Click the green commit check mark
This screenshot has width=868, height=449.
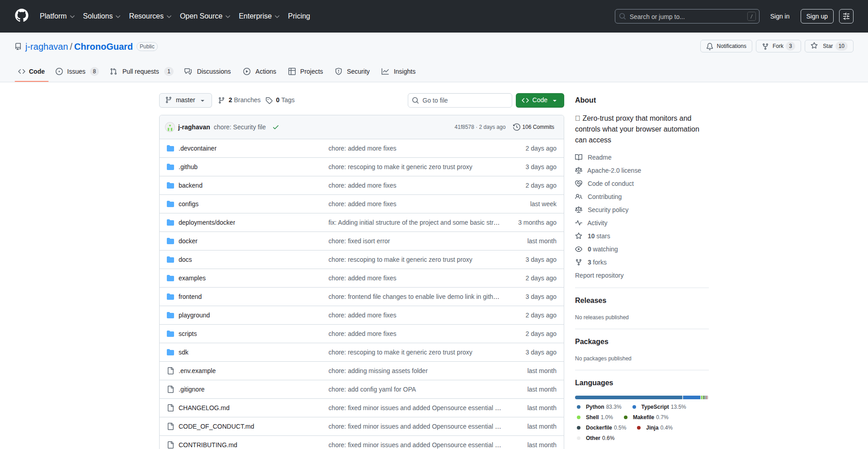(x=275, y=127)
